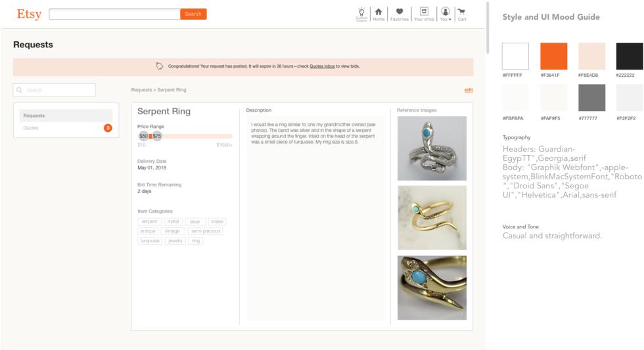Open Favorites heart icon
Image resolution: width=644 pixels, height=350 pixels.
pyautogui.click(x=399, y=14)
